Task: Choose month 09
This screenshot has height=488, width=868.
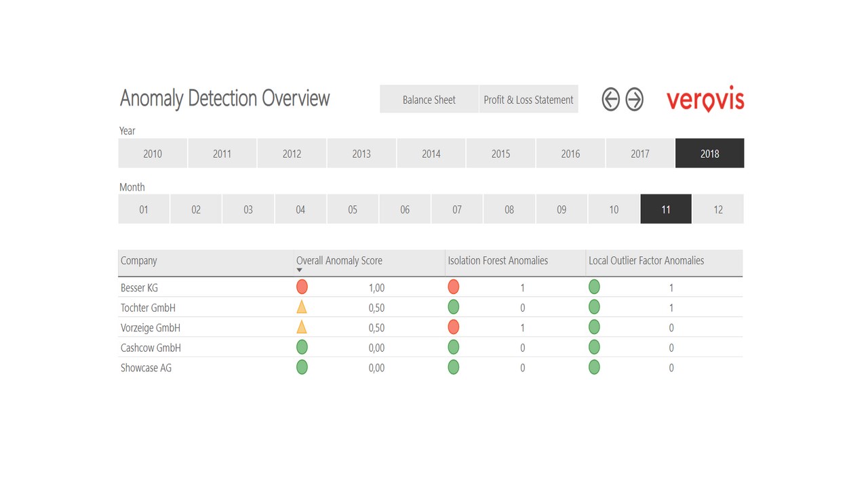Action: 561,209
